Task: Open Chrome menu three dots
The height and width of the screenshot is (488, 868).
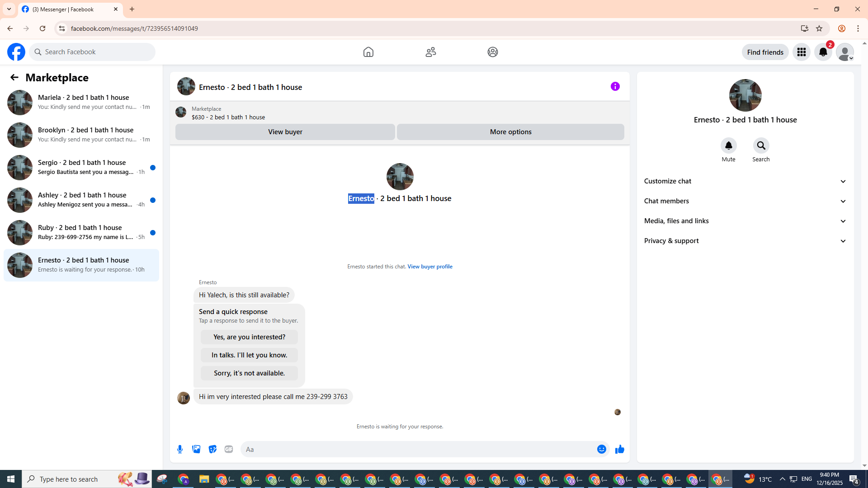Action: coord(858,28)
